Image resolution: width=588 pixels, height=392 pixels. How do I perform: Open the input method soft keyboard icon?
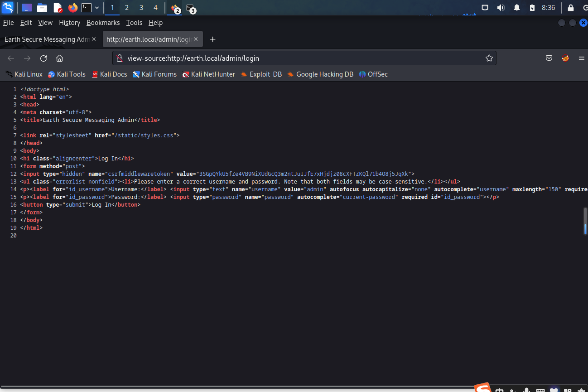[540, 390]
